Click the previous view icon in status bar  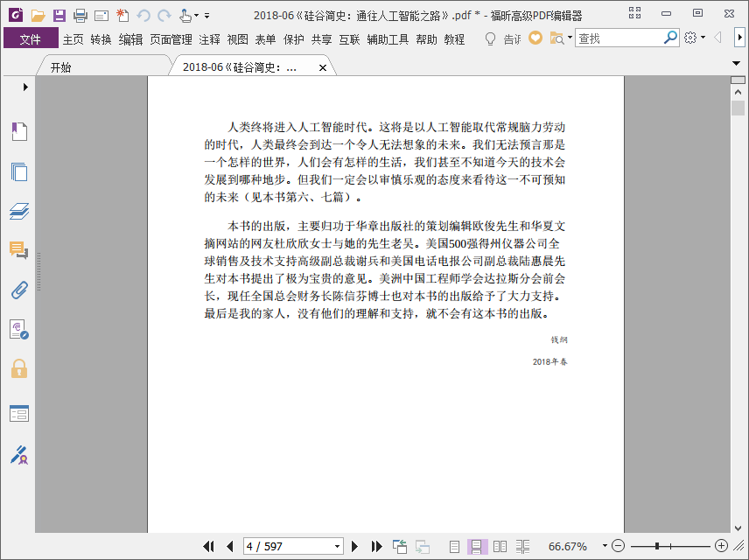pos(399,546)
